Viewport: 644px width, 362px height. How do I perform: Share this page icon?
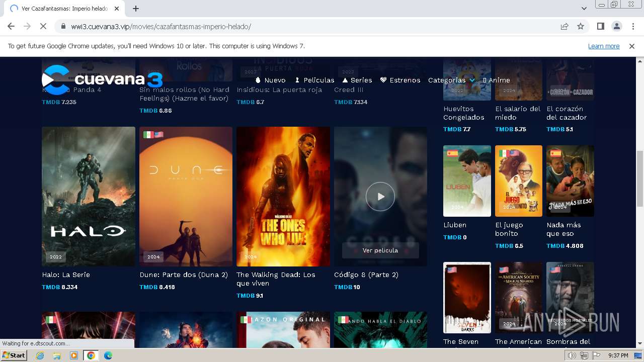pyautogui.click(x=565, y=27)
